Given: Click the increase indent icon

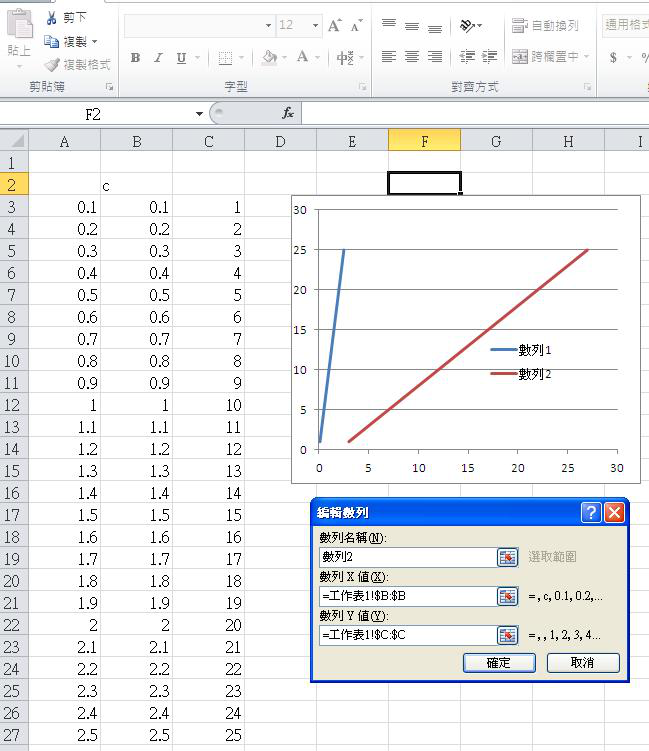Looking at the screenshot, I should coord(489,57).
